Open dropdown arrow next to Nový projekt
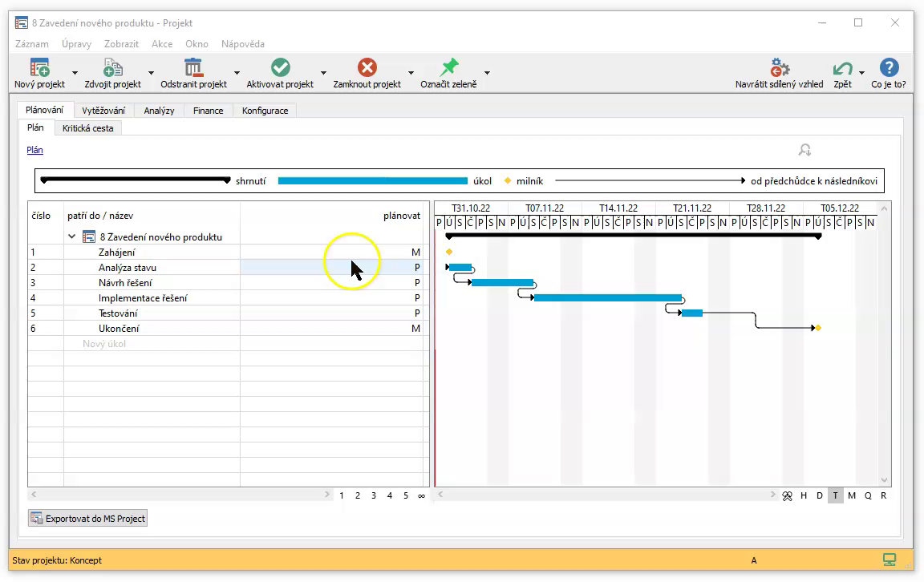Image resolution: width=924 pixels, height=582 pixels. 75,73
